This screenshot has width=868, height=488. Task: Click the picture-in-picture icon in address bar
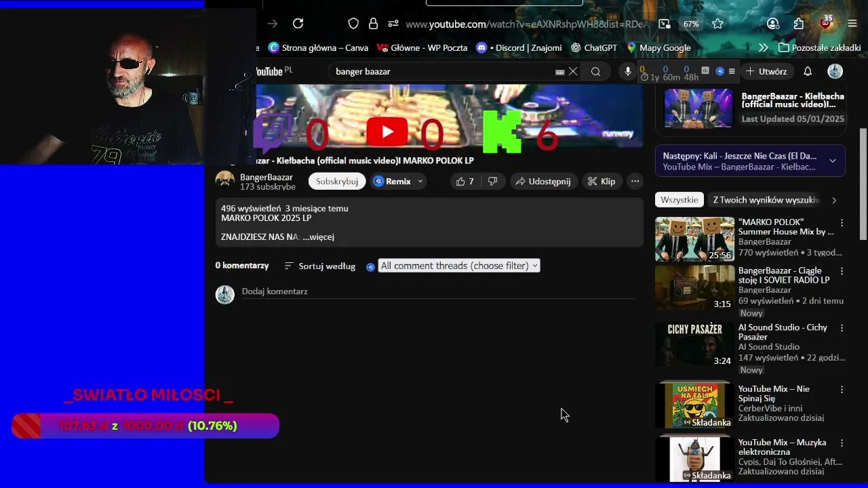pyautogui.click(x=665, y=24)
